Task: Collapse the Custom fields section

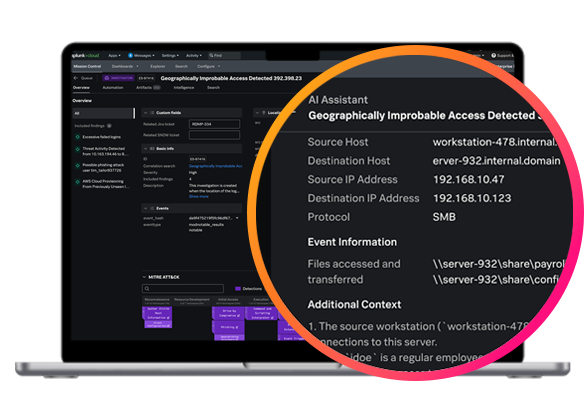Action: point(146,113)
